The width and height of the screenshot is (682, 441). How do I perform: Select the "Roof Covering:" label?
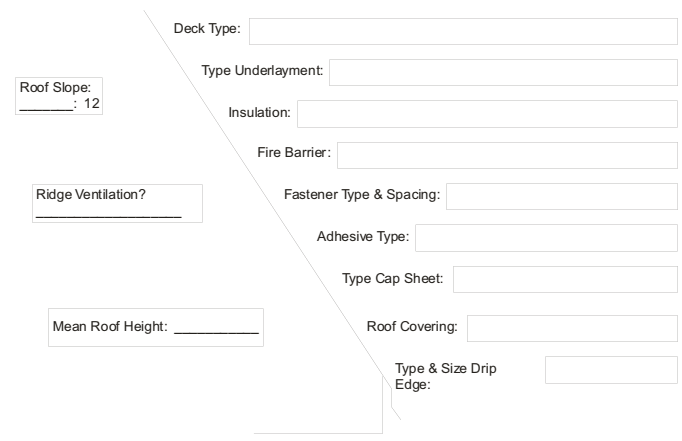(x=412, y=327)
